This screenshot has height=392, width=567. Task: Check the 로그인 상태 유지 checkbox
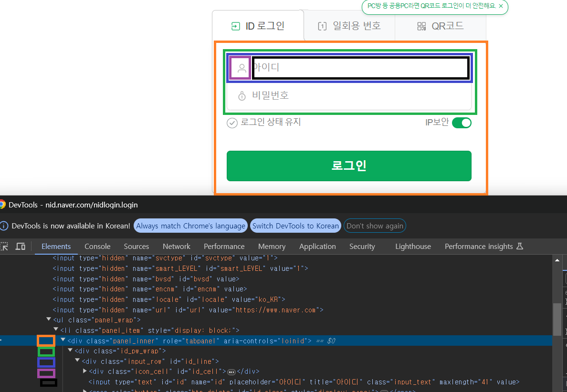tap(232, 123)
